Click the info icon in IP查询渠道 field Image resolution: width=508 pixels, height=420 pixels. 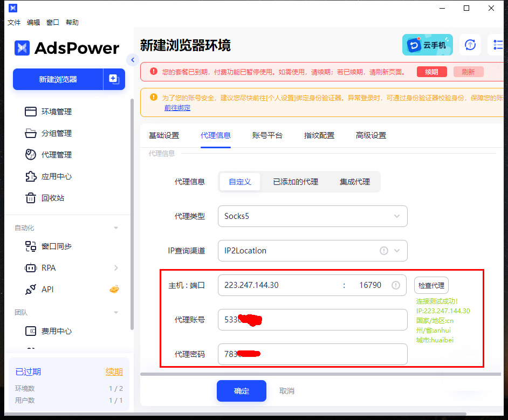click(x=383, y=251)
